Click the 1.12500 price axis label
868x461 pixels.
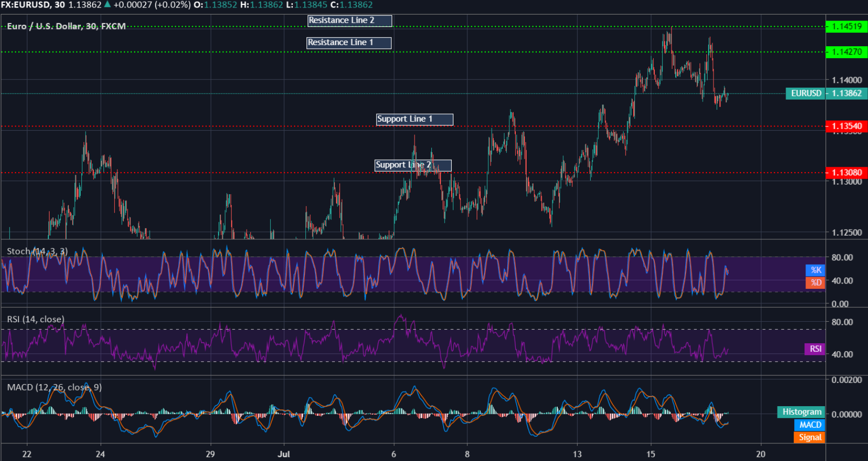pyautogui.click(x=846, y=233)
